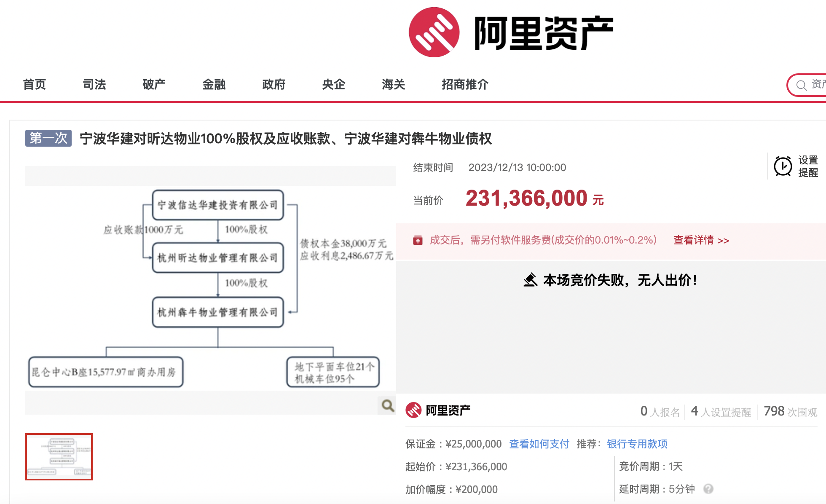
Task: Click 4 人设置提醒 count
Action: click(721, 411)
